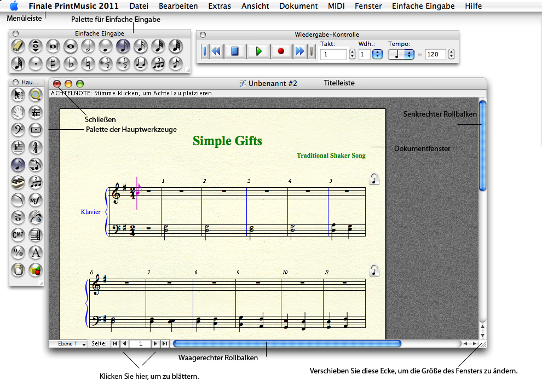
Task: Open the Bearbeiten menu
Action: pyautogui.click(x=178, y=6)
